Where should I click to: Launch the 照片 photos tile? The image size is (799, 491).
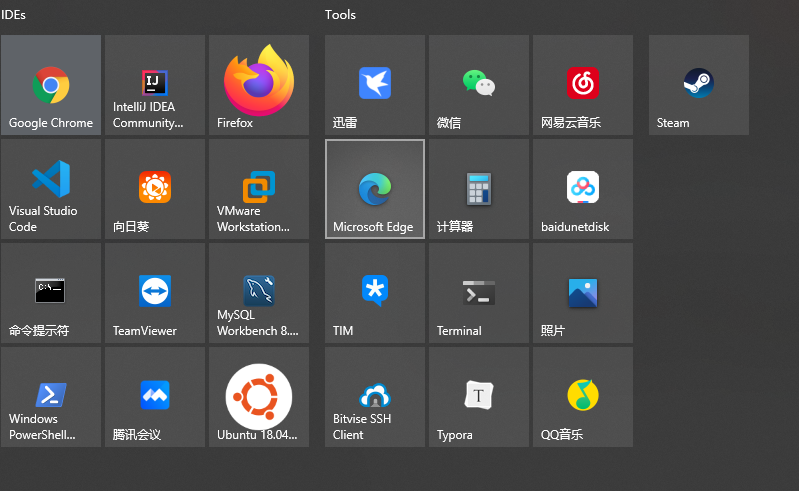pos(583,293)
